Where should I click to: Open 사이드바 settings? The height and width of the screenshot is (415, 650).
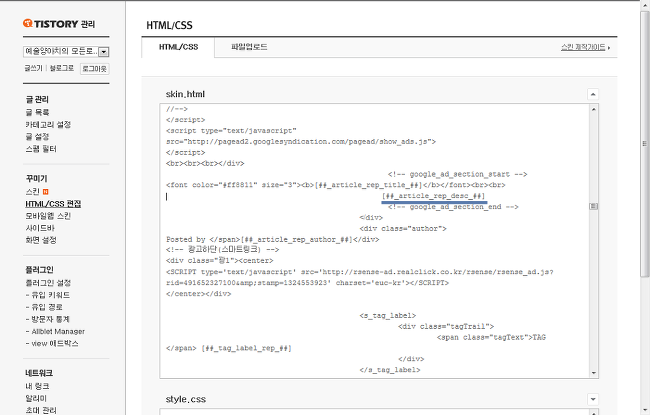40,228
